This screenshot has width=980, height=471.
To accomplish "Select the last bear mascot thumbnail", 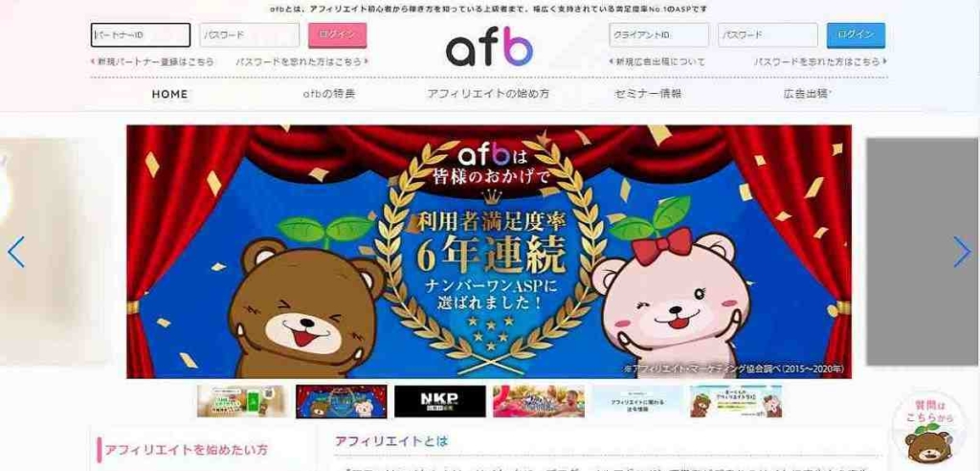I will (736, 401).
